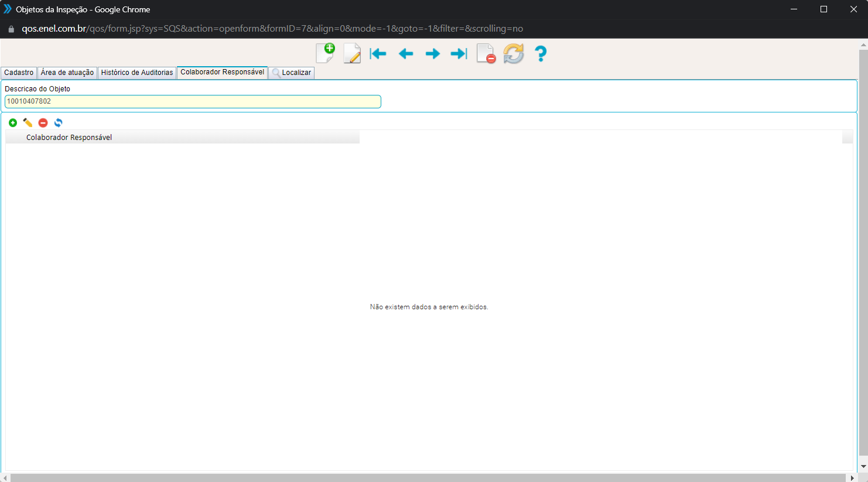Edit selected collaborator with small pencil icon

point(28,122)
